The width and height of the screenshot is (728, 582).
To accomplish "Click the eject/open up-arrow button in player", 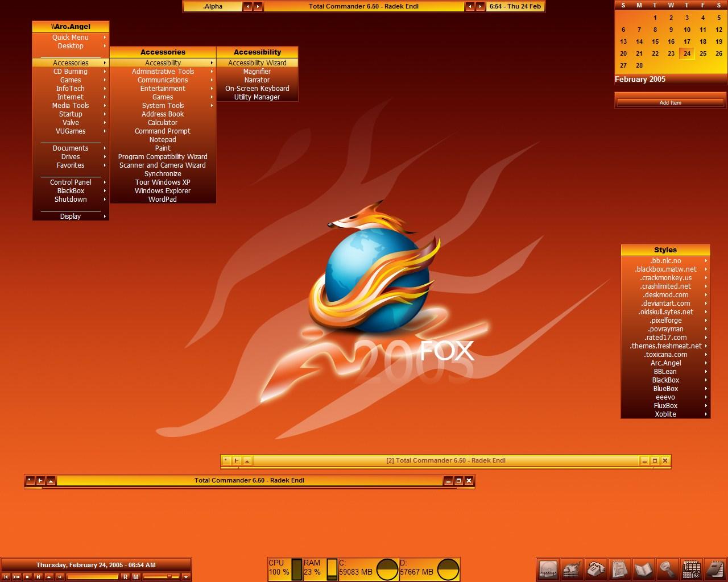I will tap(49, 577).
